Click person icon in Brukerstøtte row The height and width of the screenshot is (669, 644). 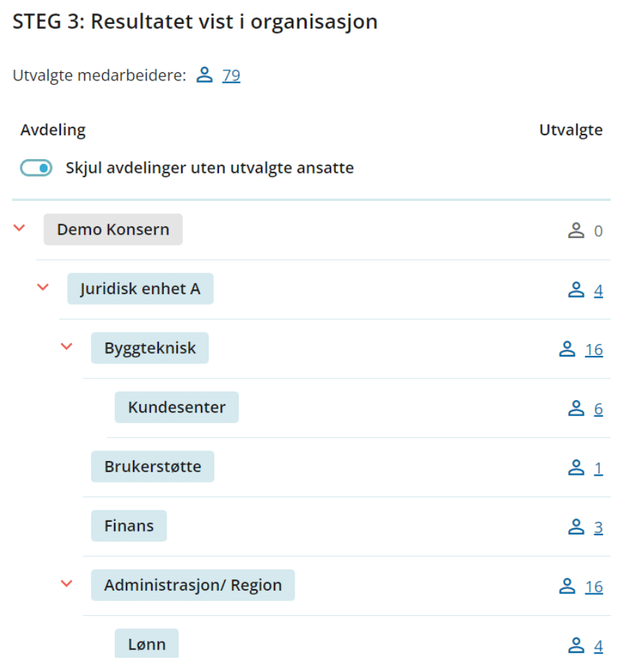pos(576,468)
